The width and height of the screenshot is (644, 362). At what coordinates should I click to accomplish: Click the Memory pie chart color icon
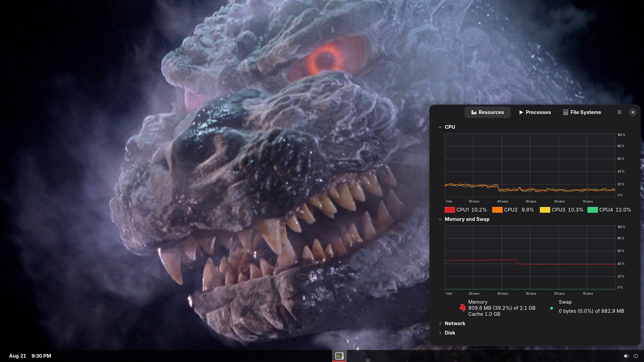462,308
